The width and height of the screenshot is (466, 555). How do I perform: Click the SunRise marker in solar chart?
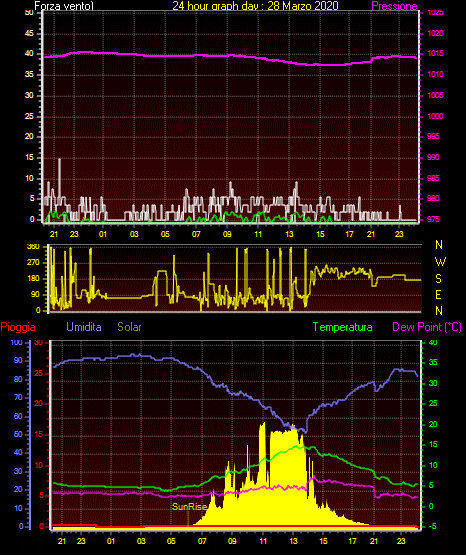[x=189, y=507]
